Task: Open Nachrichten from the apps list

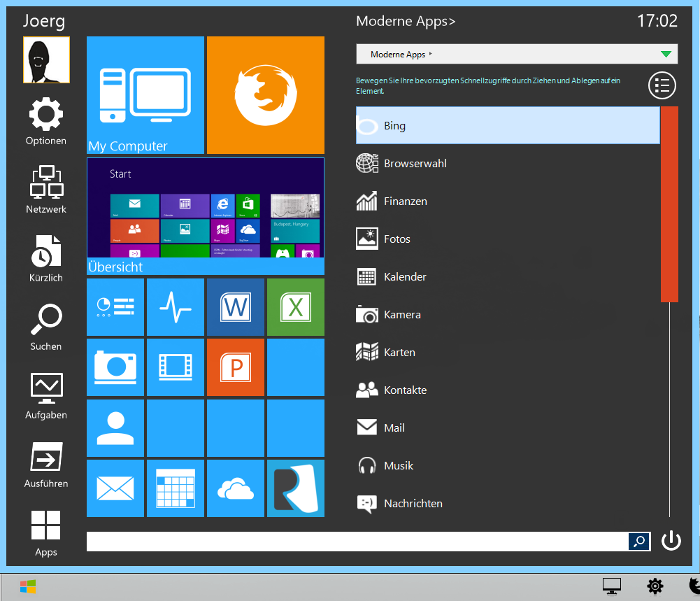Action: pos(508,503)
